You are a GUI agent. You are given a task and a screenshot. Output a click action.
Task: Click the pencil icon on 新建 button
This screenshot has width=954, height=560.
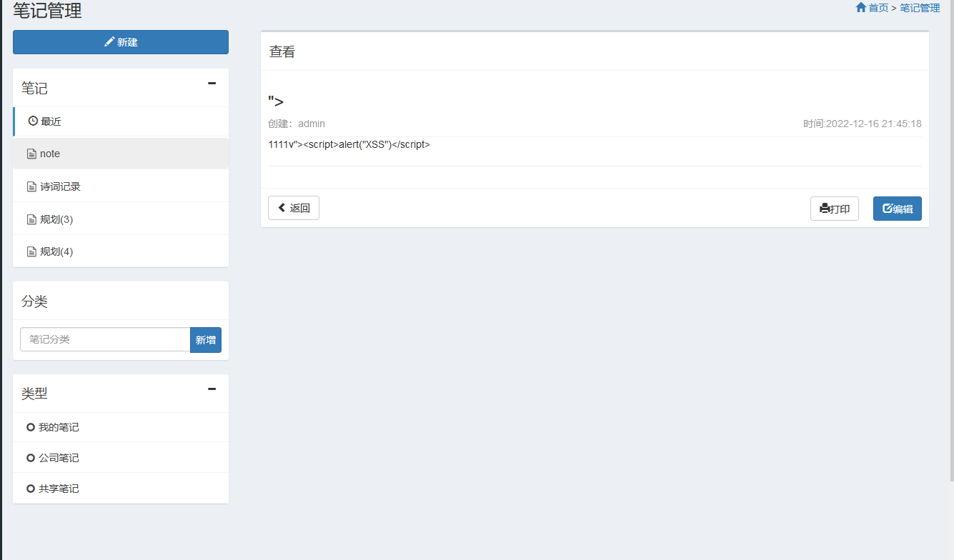(x=109, y=42)
